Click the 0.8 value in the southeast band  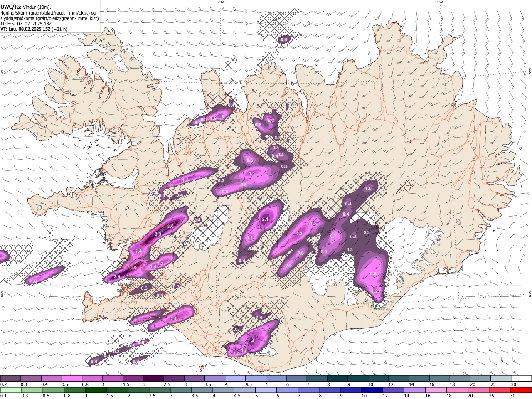(x=373, y=273)
